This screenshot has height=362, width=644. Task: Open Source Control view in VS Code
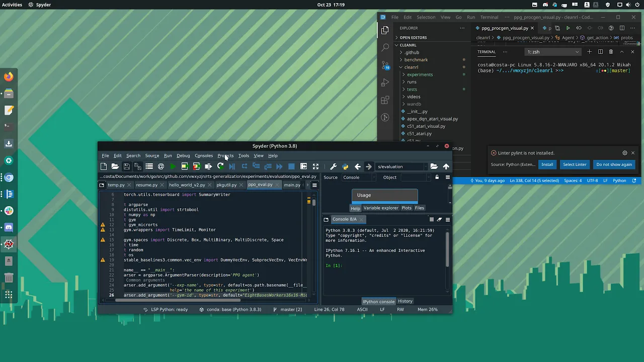[385, 65]
